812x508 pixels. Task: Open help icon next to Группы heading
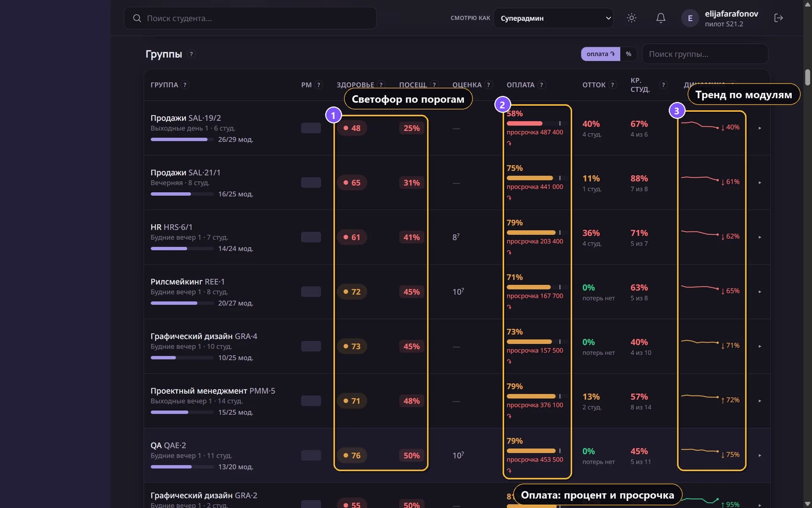click(x=191, y=54)
